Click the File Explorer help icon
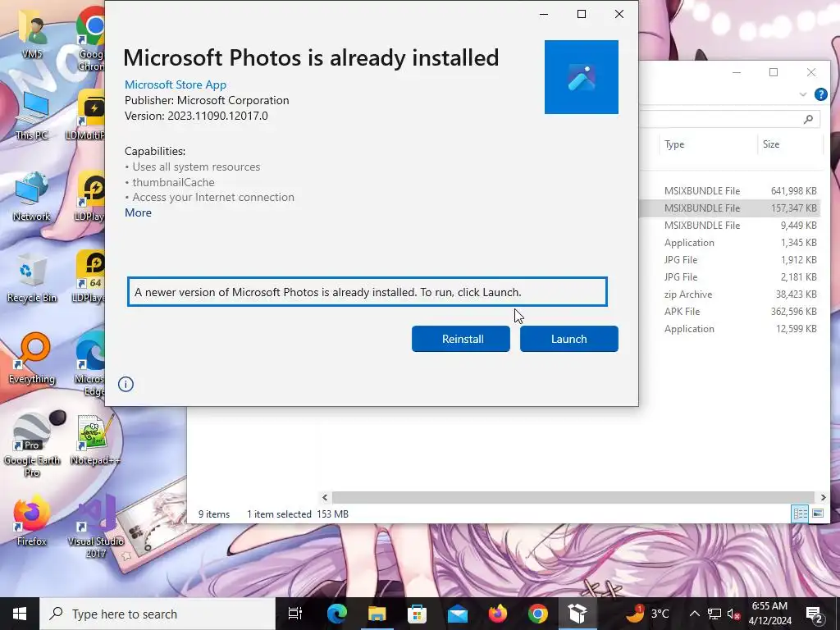 coord(820,94)
